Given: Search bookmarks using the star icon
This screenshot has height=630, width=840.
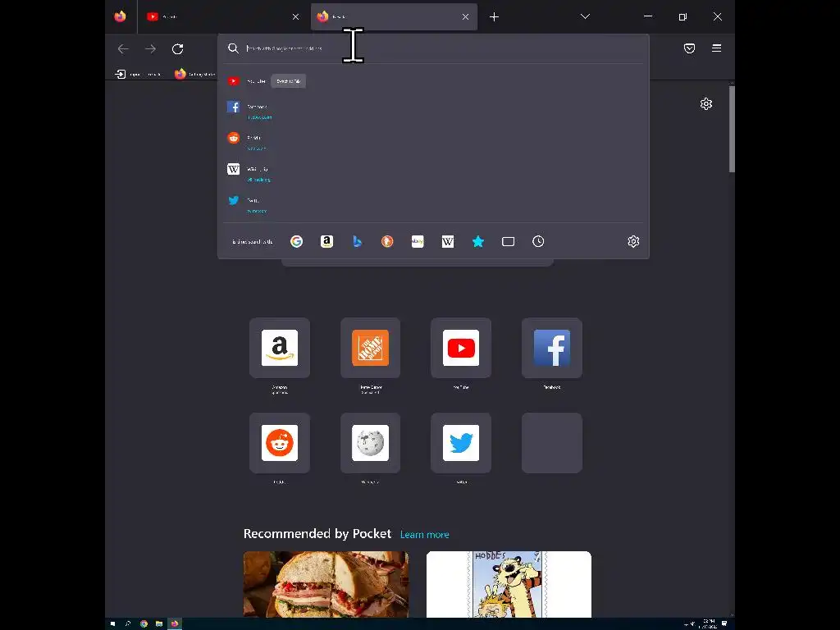Looking at the screenshot, I should coord(478,242).
